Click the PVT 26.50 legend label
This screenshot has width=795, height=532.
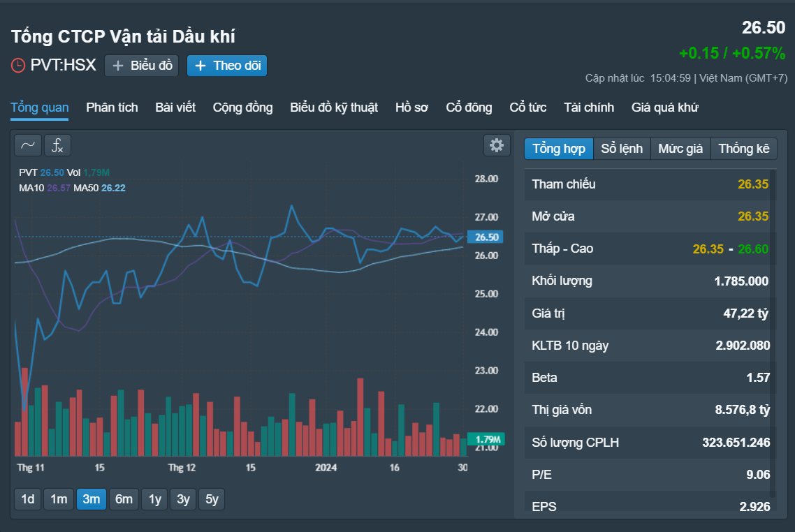tap(42, 172)
